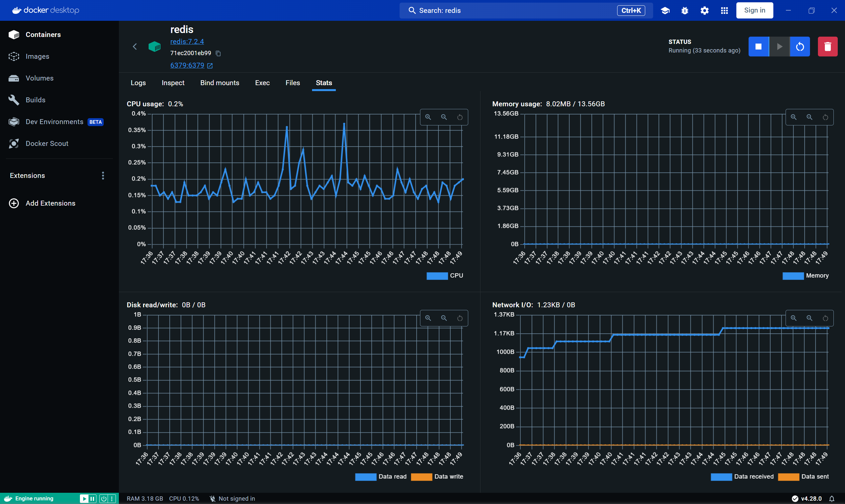Open the Learning center graduation cap icon
Viewport: 845px width, 504px height.
tap(665, 11)
